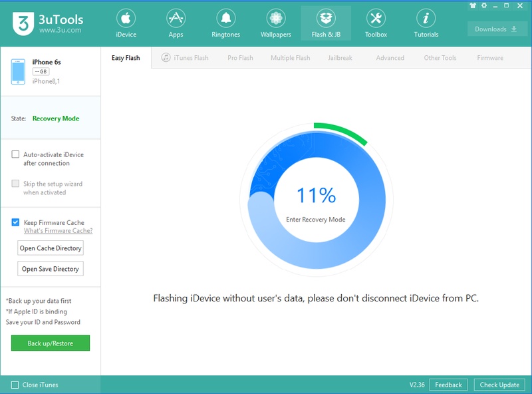Go to Ringtones section
The width and height of the screenshot is (532, 394).
coord(225,24)
